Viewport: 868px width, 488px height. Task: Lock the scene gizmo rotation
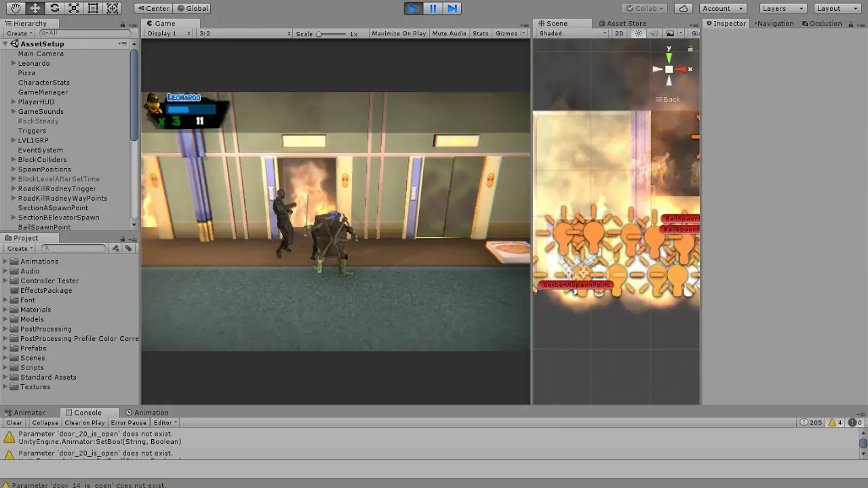click(690, 49)
